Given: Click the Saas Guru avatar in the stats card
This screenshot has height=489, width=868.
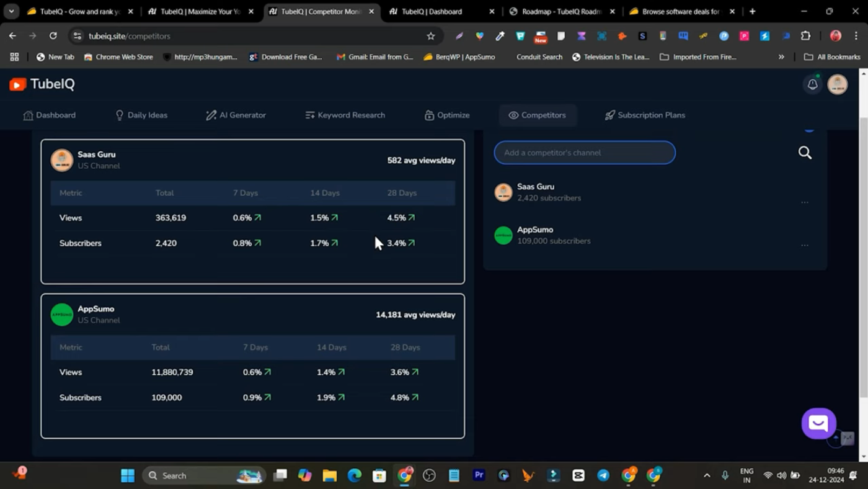Looking at the screenshot, I should point(62,160).
